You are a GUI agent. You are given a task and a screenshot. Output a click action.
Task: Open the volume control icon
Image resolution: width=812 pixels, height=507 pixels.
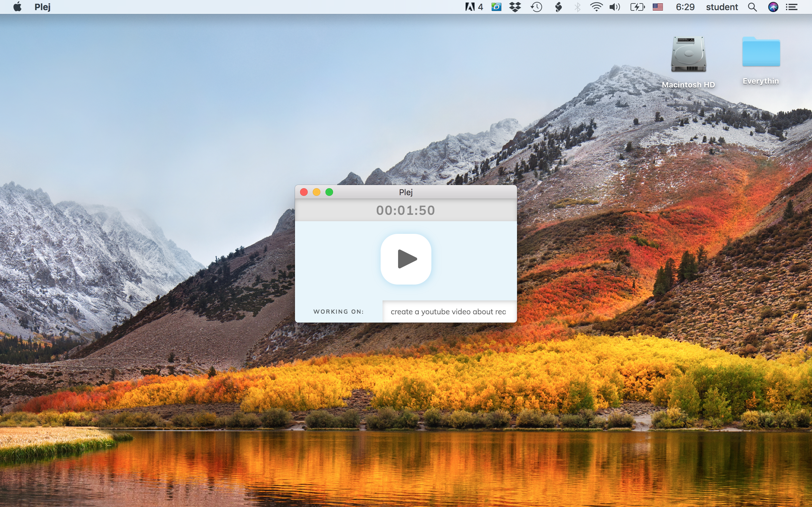pyautogui.click(x=614, y=7)
